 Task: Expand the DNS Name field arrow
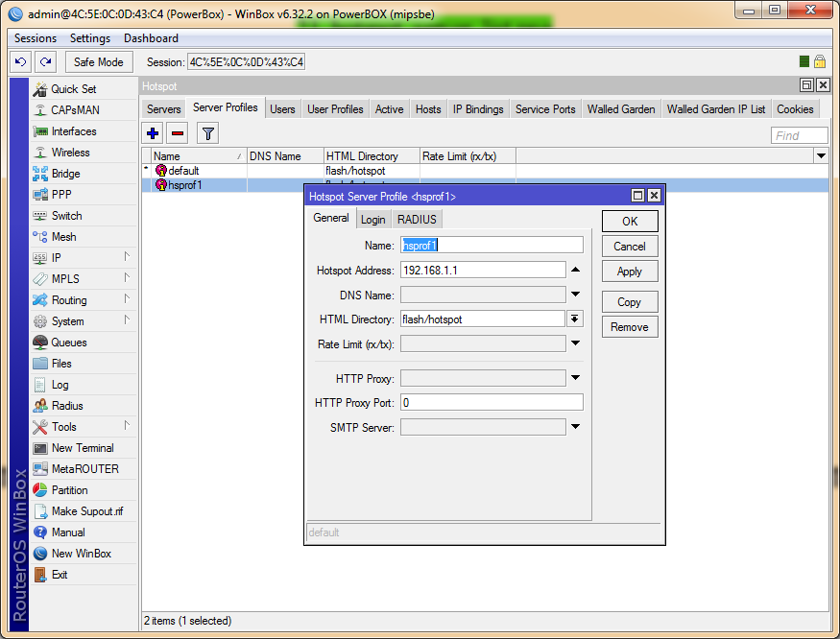pos(576,295)
